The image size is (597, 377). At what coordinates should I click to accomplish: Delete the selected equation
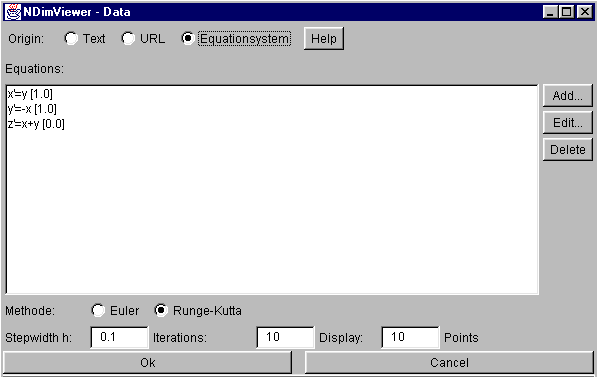pos(567,150)
